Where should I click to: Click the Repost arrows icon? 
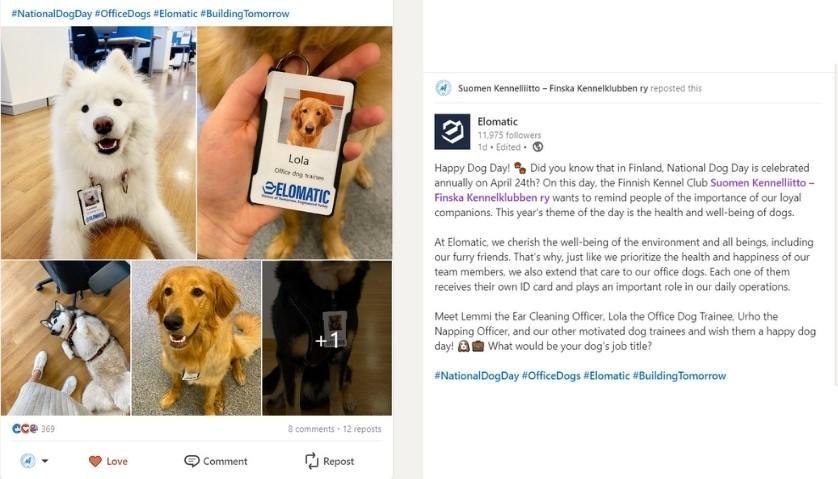pyautogui.click(x=311, y=461)
